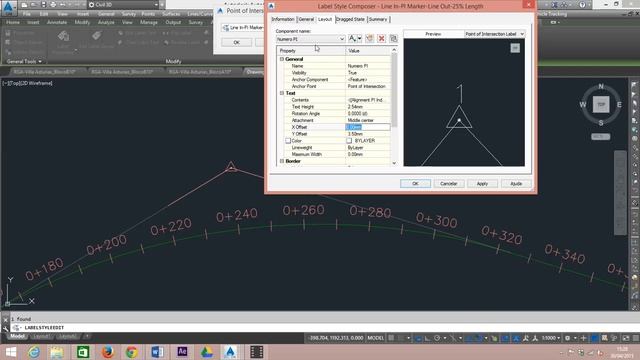Delete component with the red X icon
640x360 pixels.
click(x=381, y=38)
